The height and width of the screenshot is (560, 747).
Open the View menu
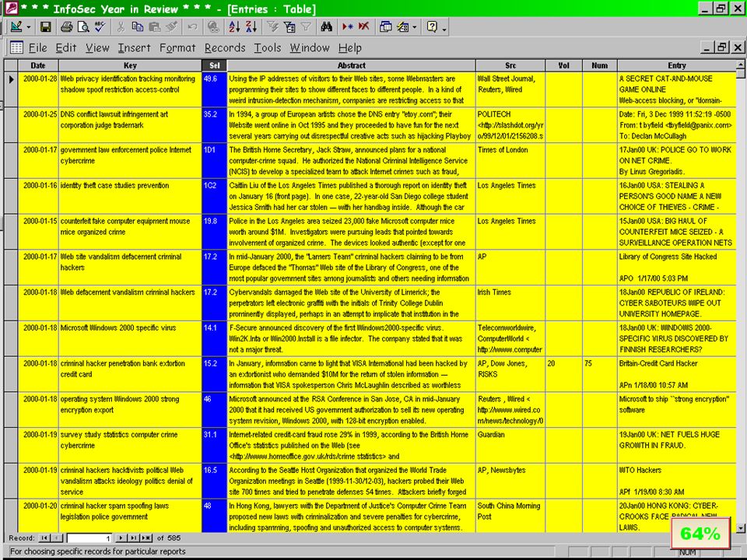pyautogui.click(x=97, y=47)
